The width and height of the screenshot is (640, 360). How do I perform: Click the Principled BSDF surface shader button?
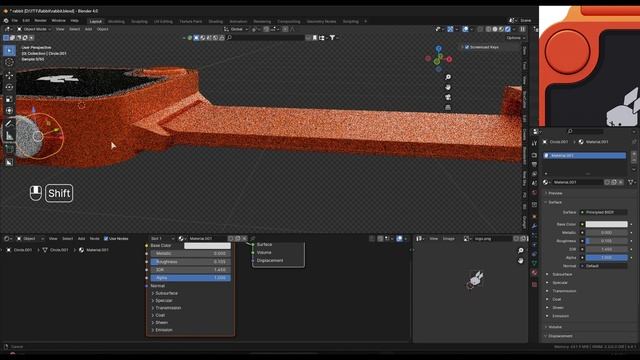tap(604, 213)
